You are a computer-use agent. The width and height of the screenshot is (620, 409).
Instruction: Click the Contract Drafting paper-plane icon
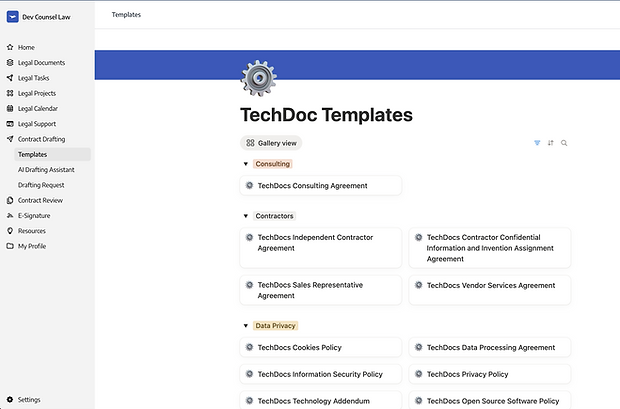[10, 139]
